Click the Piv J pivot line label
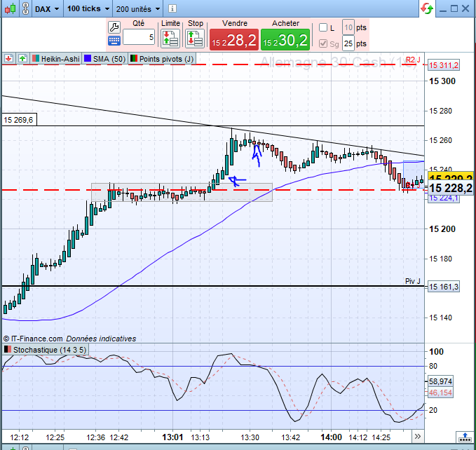The height and width of the screenshot is (450, 476). 413,281
